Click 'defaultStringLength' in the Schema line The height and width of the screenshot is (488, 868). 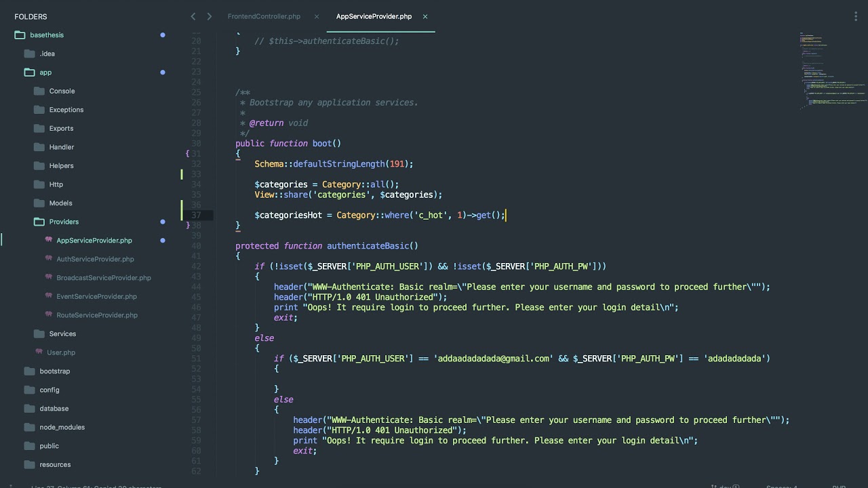[x=339, y=164]
